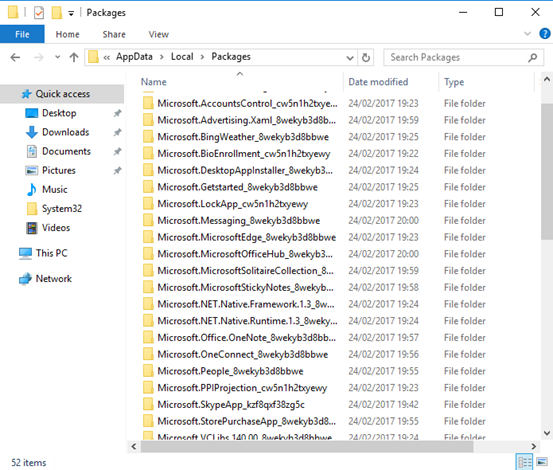Click the search magnifier icon
The height and width of the screenshot is (470, 553).
[x=533, y=57]
